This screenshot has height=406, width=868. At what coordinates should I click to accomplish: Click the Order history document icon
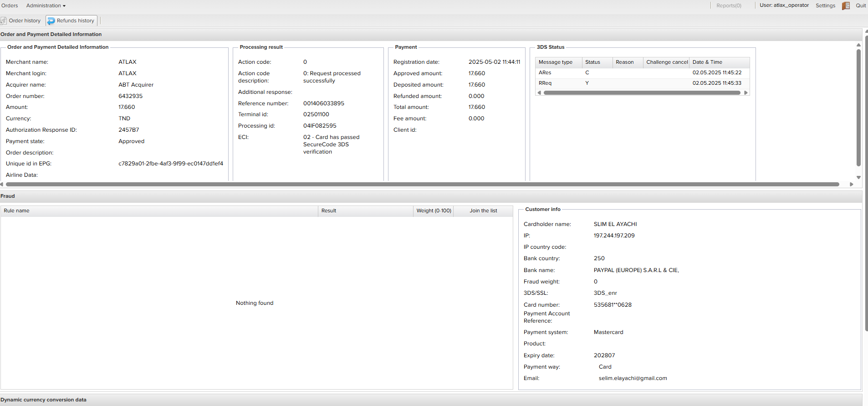[4, 21]
